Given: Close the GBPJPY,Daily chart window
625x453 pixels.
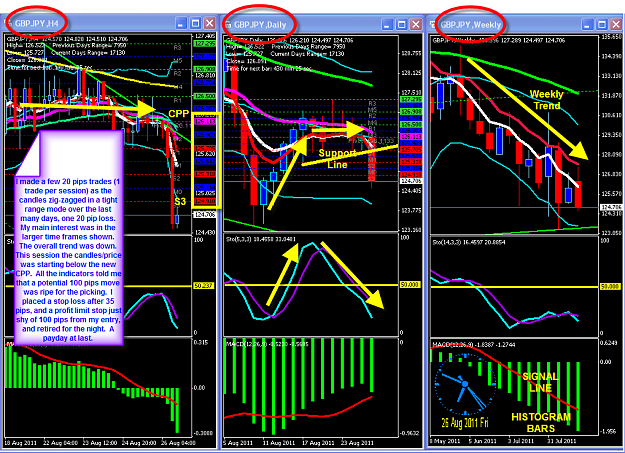Looking at the screenshot, I should click(416, 25).
